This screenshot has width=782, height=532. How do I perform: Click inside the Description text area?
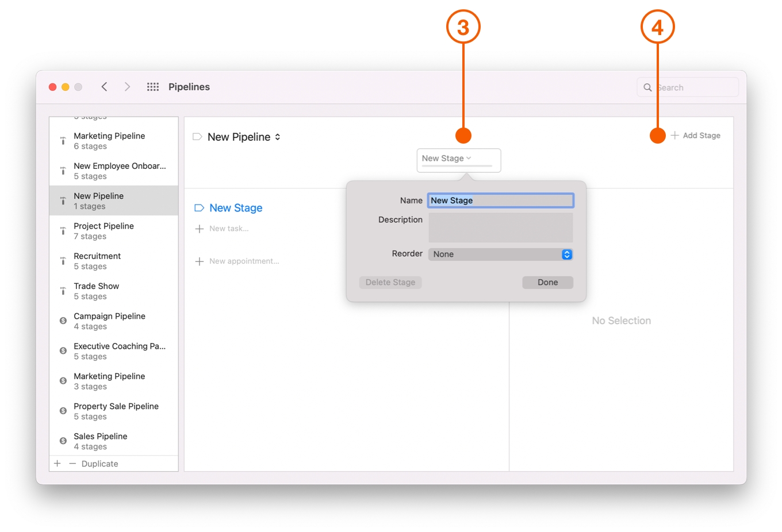point(500,228)
